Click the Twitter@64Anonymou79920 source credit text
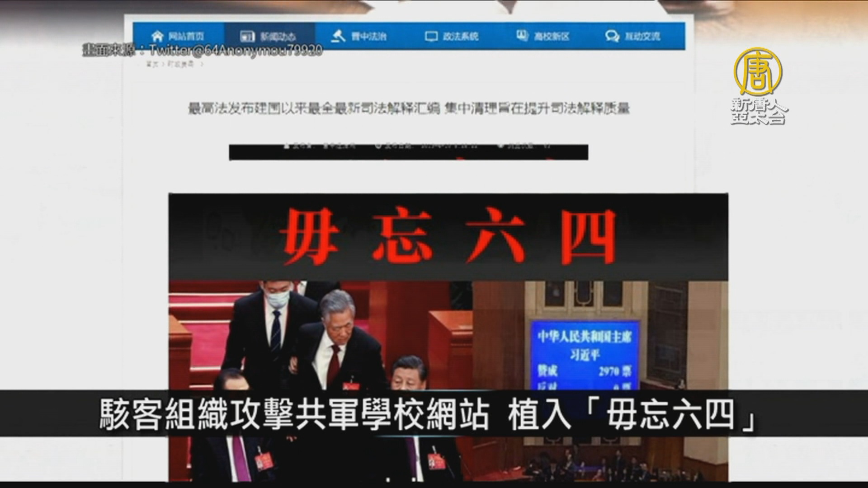This screenshot has width=868, height=488. pos(236,50)
